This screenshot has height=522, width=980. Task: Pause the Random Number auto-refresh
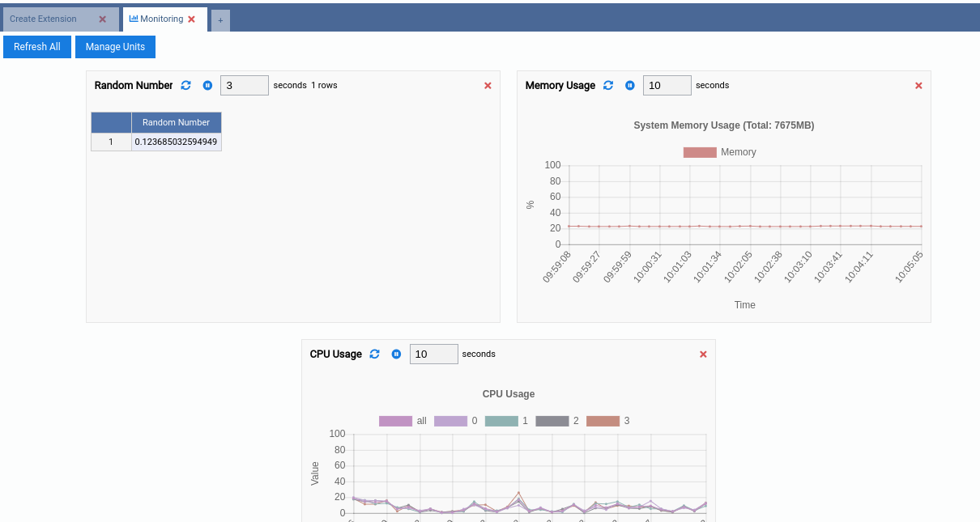[207, 85]
